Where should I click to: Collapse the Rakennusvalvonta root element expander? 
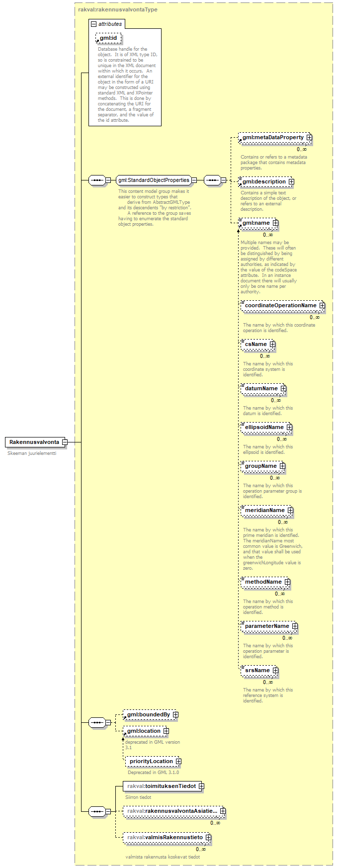65,442
